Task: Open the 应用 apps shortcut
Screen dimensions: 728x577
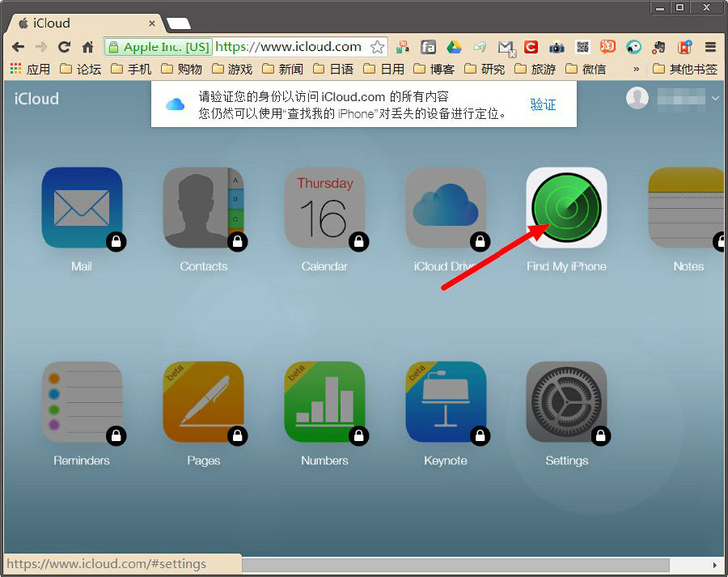Action: click(x=30, y=70)
